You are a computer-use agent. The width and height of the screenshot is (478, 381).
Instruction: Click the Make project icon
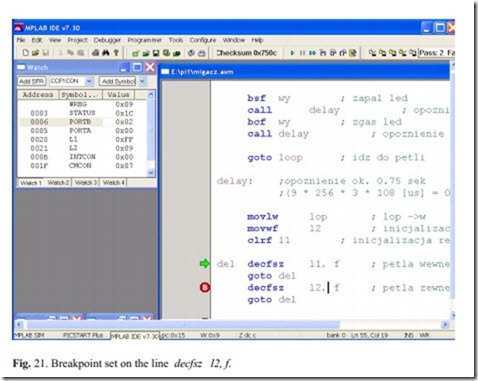tap(191, 53)
